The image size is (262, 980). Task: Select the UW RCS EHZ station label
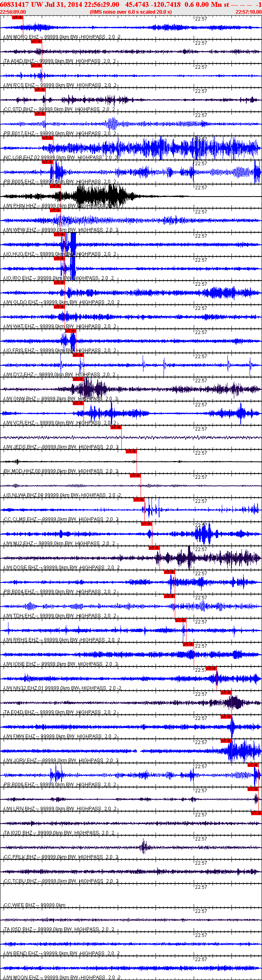tap(19, 85)
